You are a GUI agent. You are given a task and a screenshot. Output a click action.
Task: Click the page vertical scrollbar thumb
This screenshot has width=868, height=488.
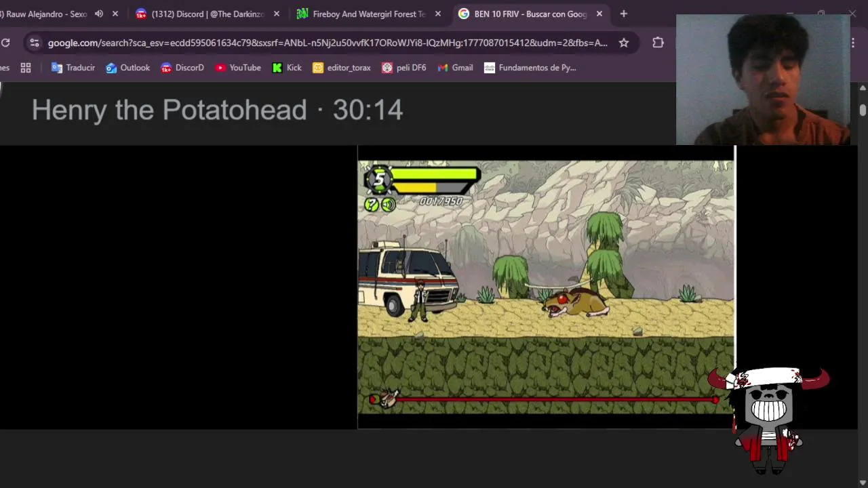coord(863,110)
